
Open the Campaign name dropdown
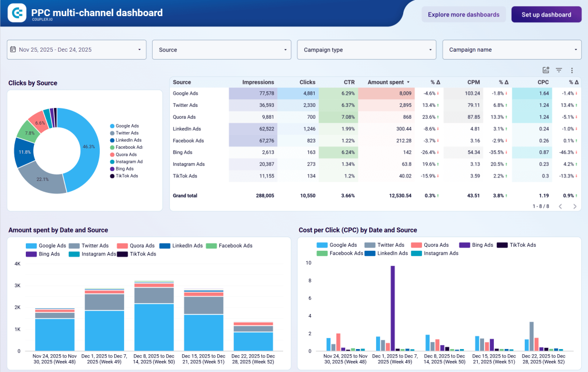pos(511,49)
